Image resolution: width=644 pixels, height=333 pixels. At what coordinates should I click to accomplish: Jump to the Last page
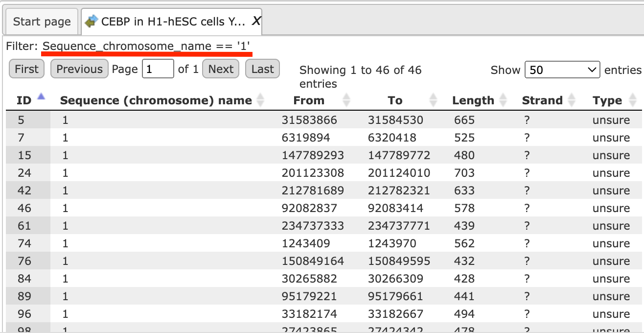(x=262, y=69)
